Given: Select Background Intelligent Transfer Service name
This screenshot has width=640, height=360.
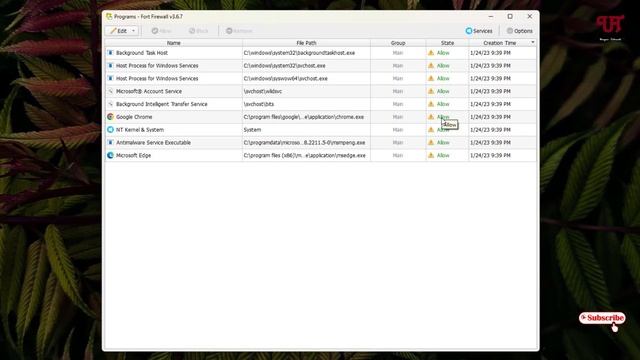Looking at the screenshot, I should pyautogui.click(x=162, y=104).
